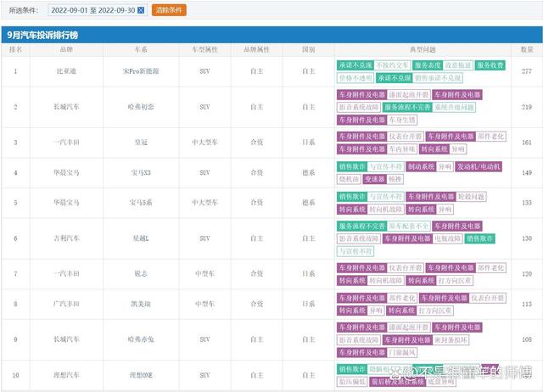
Task: Select the 比亚迪 brand cell
Action: pos(66,71)
